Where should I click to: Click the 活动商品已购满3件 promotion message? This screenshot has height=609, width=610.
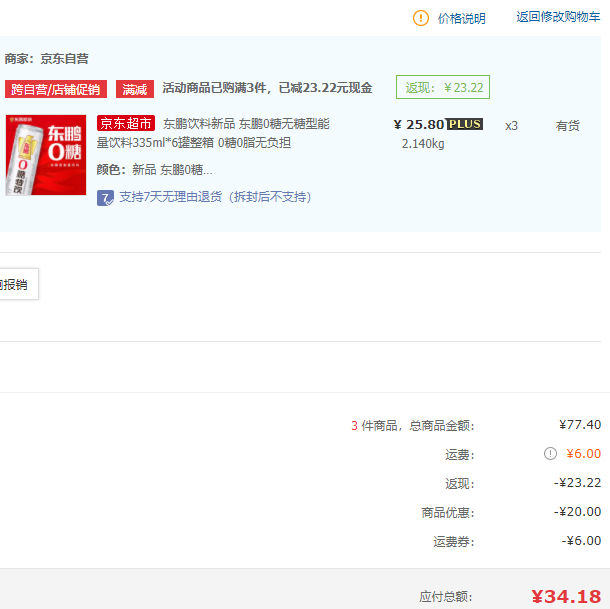pyautogui.click(x=267, y=88)
